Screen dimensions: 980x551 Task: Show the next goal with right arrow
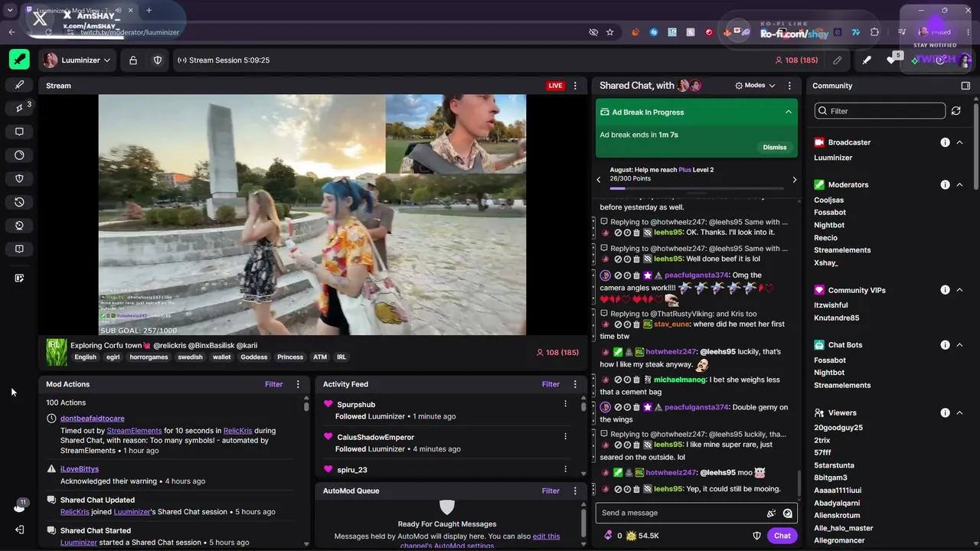pos(794,180)
